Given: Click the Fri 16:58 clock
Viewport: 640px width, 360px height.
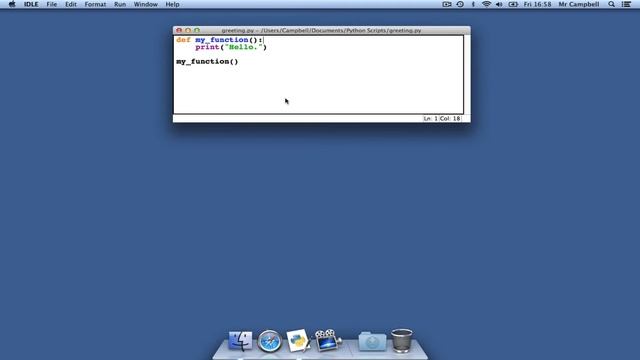Looking at the screenshot, I should [x=537, y=4].
